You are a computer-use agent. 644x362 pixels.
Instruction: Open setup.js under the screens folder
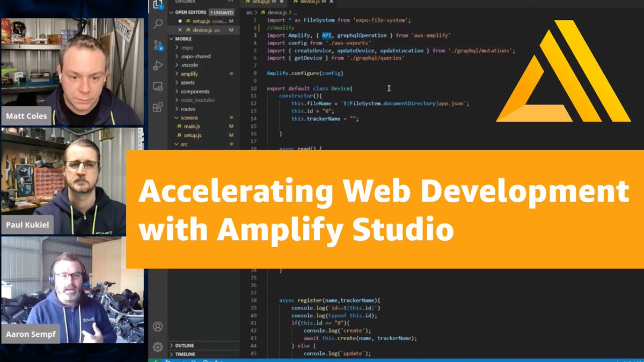(x=192, y=135)
